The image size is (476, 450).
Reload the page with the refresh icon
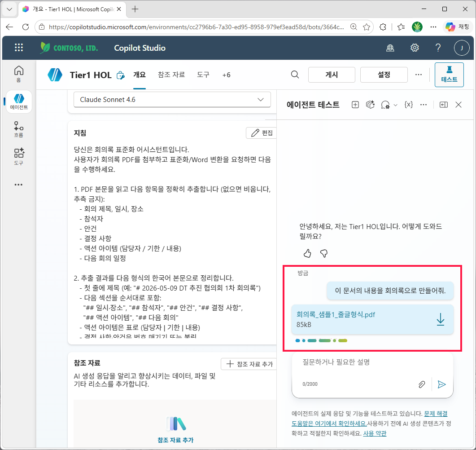pyautogui.click(x=26, y=27)
